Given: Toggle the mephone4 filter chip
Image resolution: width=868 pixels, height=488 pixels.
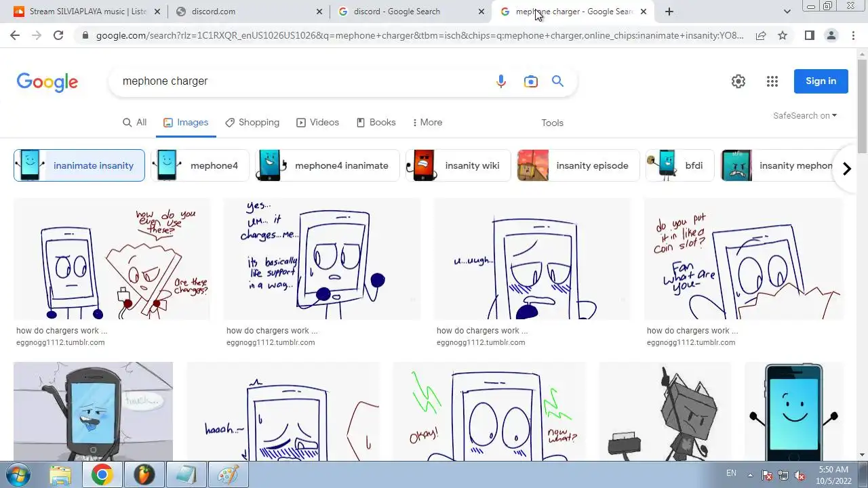Looking at the screenshot, I should 200,165.
